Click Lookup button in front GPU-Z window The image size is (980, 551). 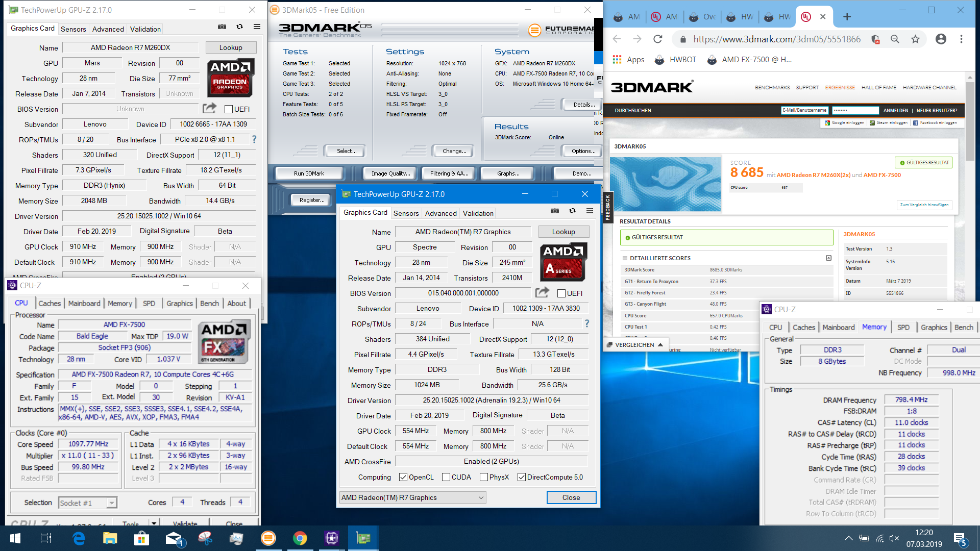[563, 232]
